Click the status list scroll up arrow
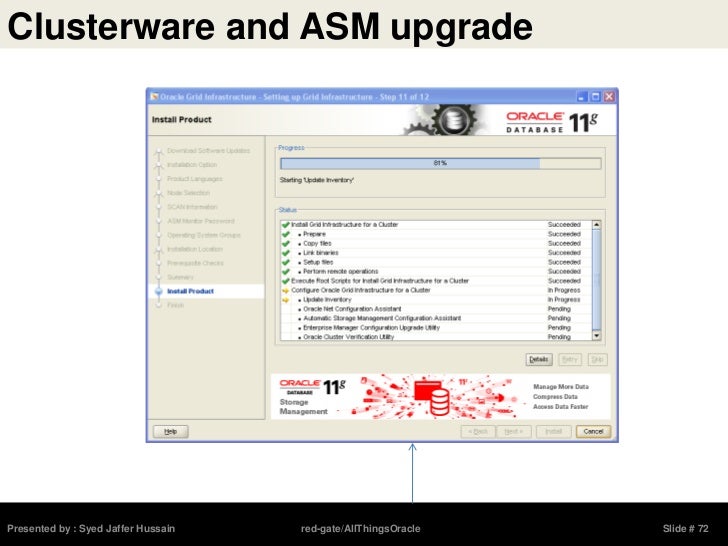 coord(597,225)
